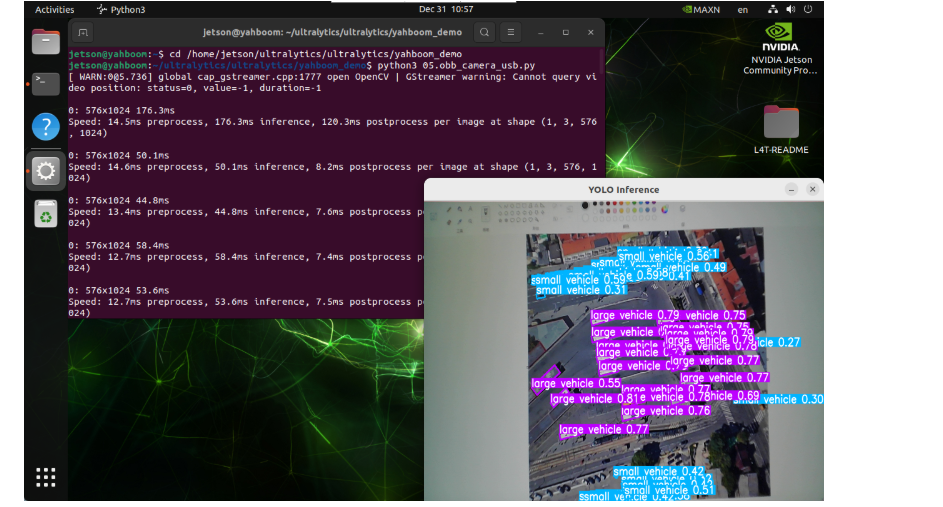Click the YOLO Inference title bar

coord(624,189)
